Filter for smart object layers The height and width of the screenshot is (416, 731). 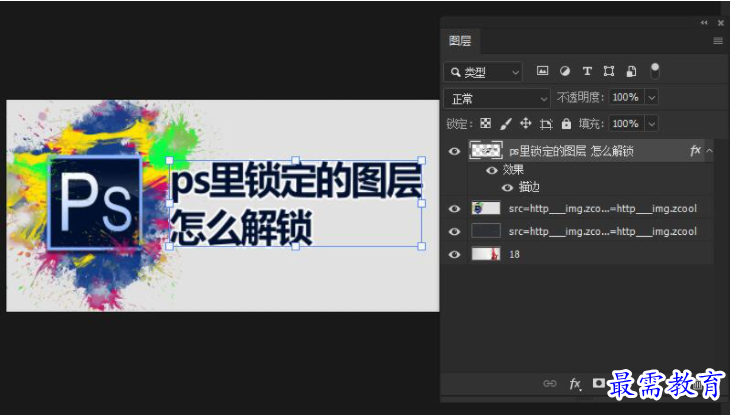631,71
